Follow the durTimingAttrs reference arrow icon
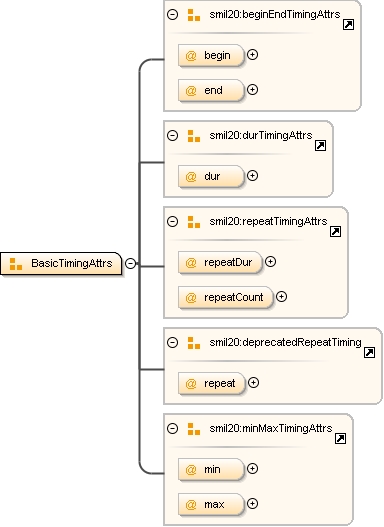 321,146
